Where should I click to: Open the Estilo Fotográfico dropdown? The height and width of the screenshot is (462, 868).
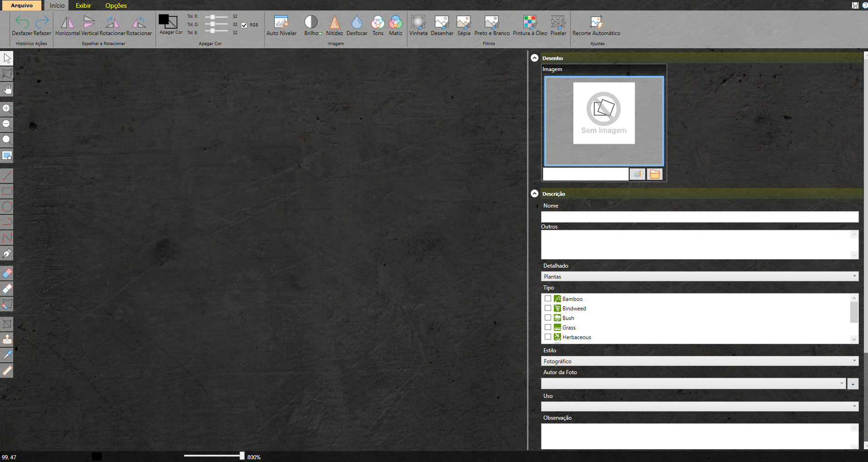pyautogui.click(x=699, y=361)
